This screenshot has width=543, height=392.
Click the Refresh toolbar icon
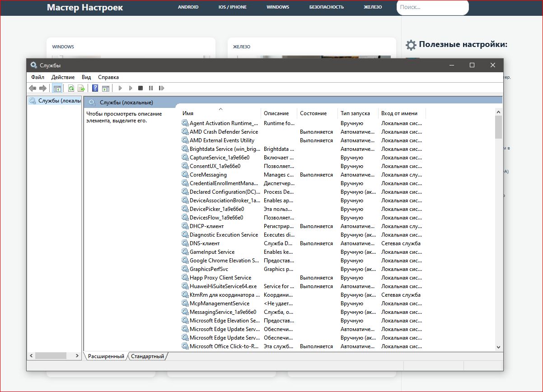pos(71,88)
